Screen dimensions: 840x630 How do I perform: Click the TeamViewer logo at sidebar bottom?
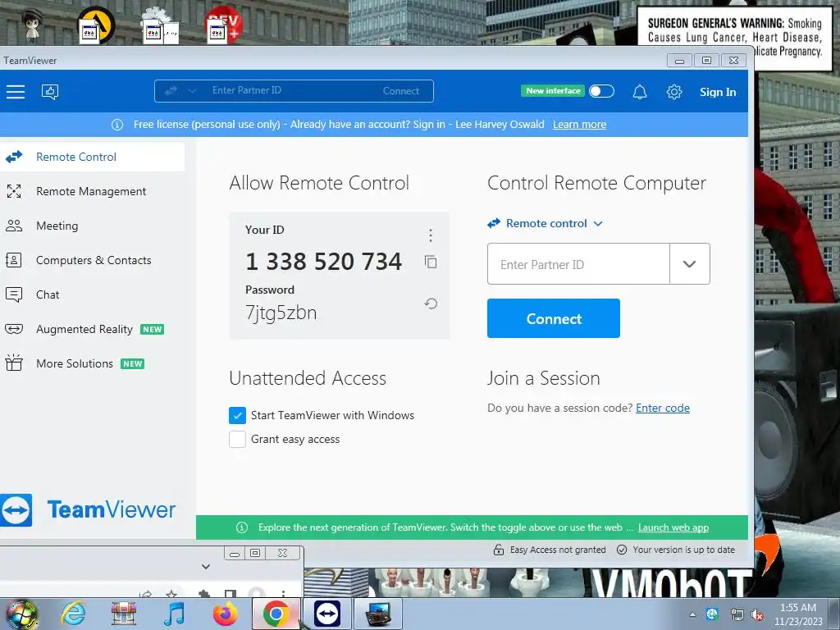[x=89, y=509]
